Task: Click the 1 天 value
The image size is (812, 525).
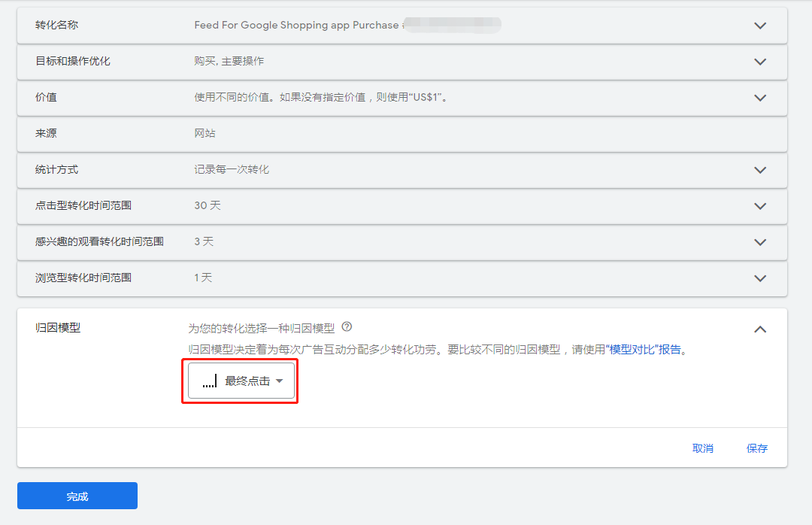Action: [x=203, y=278]
